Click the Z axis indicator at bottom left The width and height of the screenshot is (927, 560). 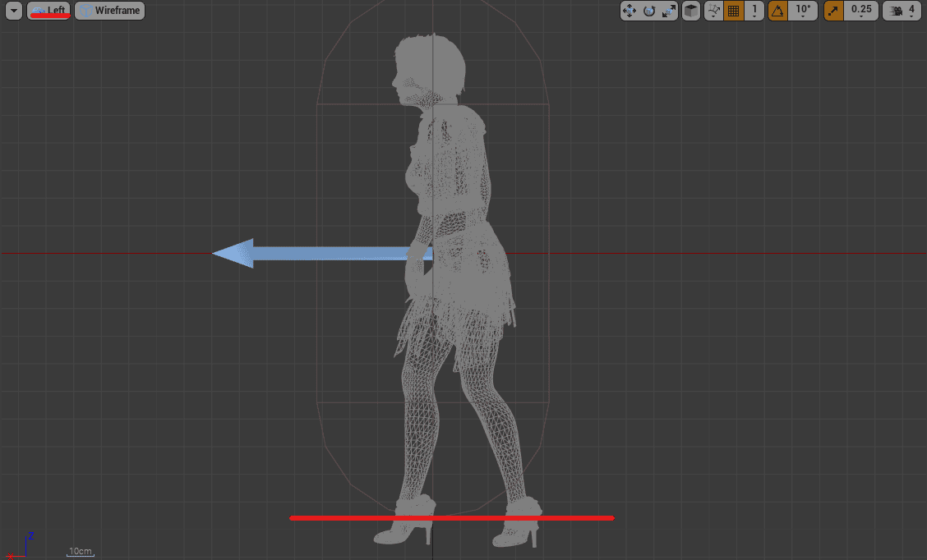(x=30, y=536)
